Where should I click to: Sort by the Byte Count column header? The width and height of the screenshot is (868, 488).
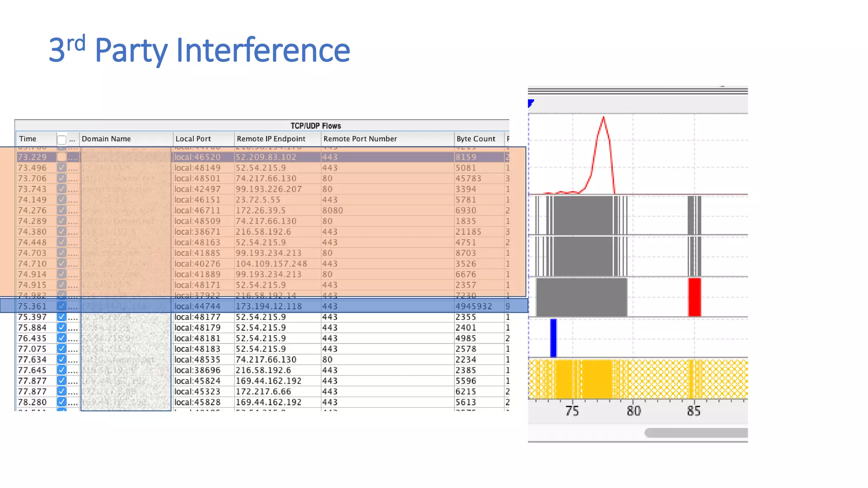point(479,139)
